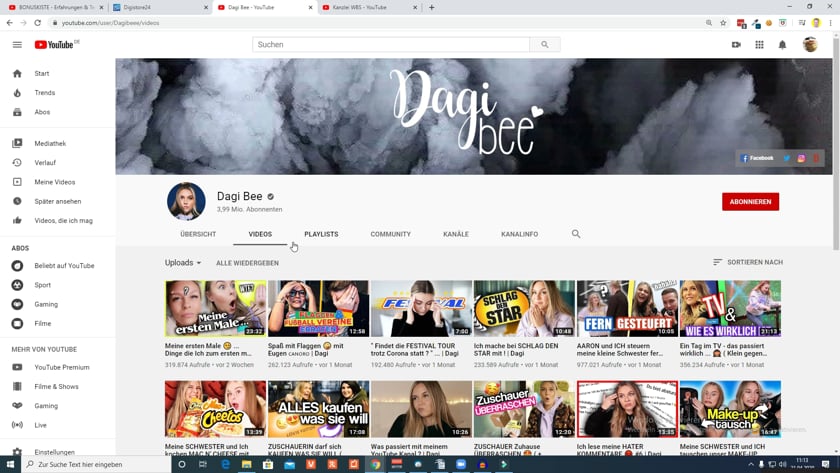
Task: Open the Facebook link on the banner
Action: [x=757, y=158]
